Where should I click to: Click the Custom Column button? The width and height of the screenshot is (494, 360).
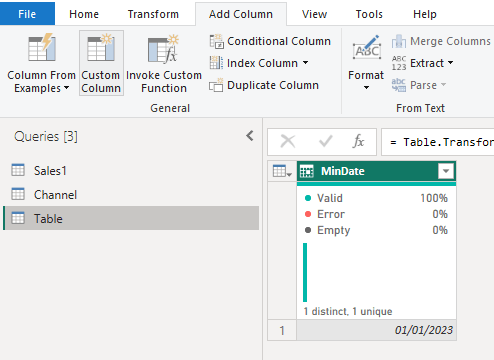pos(101,63)
